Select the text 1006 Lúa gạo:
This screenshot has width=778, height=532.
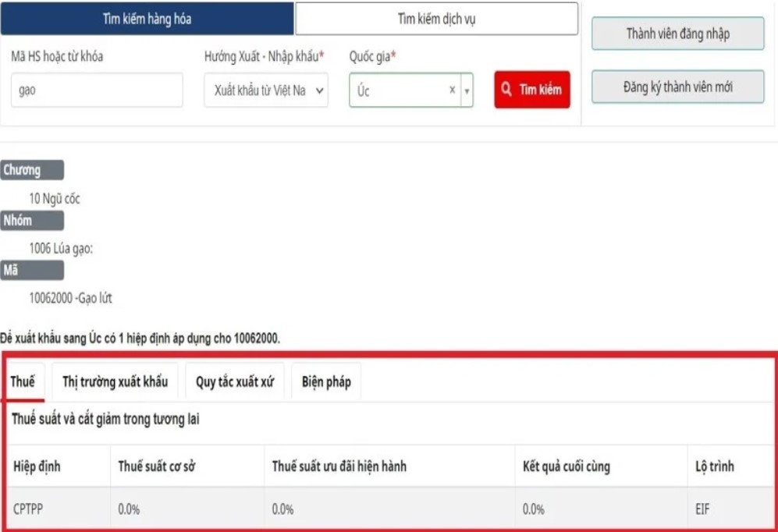[61, 248]
